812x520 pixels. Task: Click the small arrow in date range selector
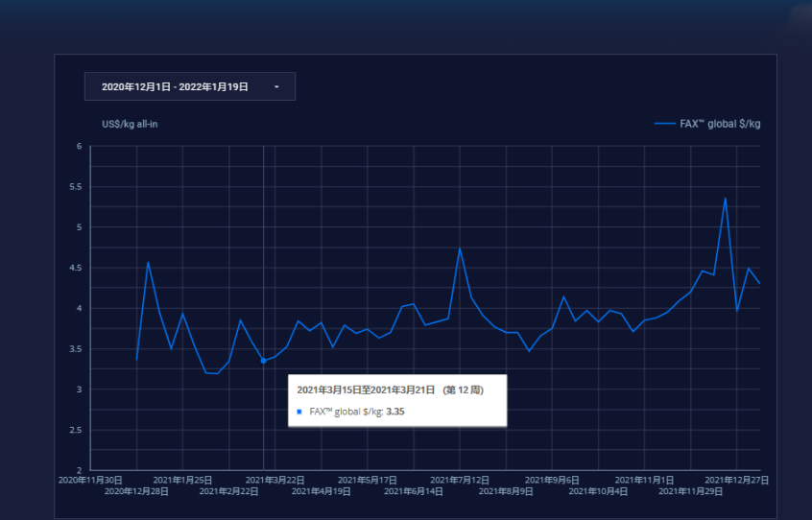276,86
